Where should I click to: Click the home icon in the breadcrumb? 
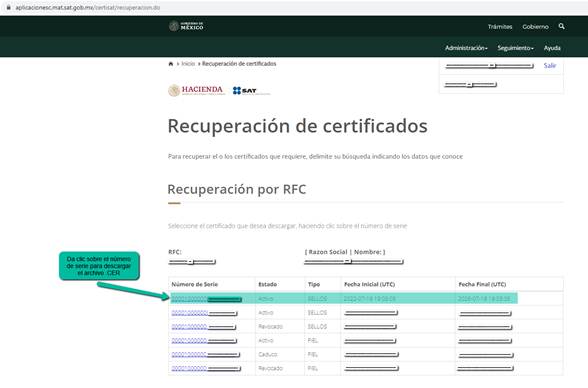pyautogui.click(x=171, y=64)
